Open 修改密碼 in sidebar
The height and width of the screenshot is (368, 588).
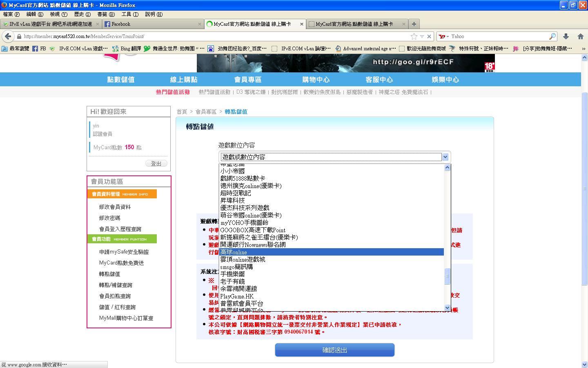(109, 218)
